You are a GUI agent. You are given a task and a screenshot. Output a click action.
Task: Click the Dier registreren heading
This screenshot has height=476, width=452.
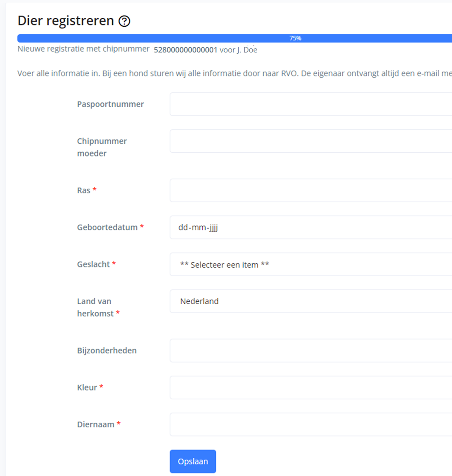pos(66,21)
